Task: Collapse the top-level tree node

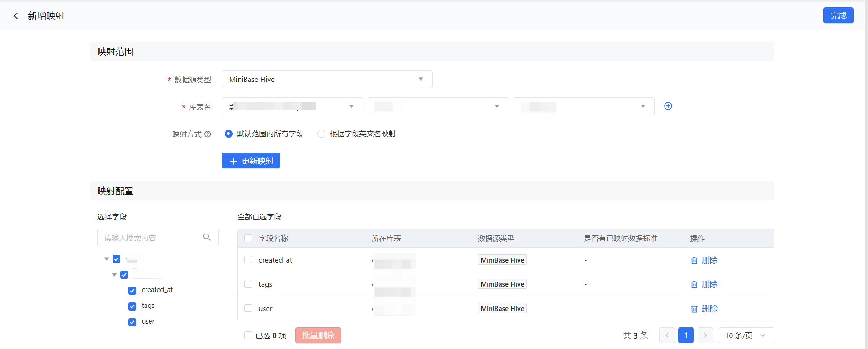Action: click(x=107, y=259)
